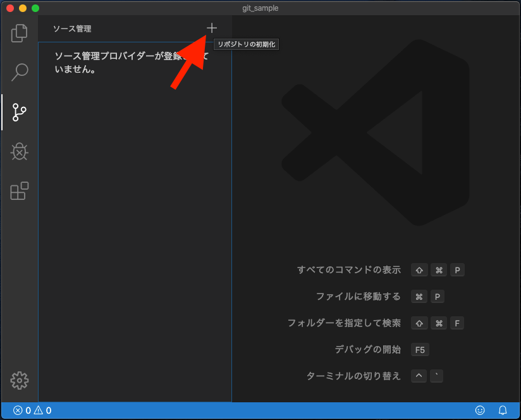Open the Explorer view in activity bar

coord(19,34)
